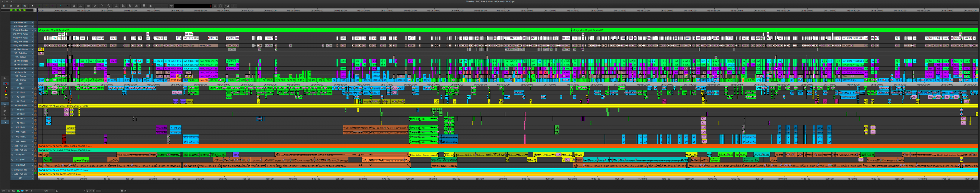980x193 pixels.
Task: Open the gear settings icon
Action: click(x=227, y=6)
